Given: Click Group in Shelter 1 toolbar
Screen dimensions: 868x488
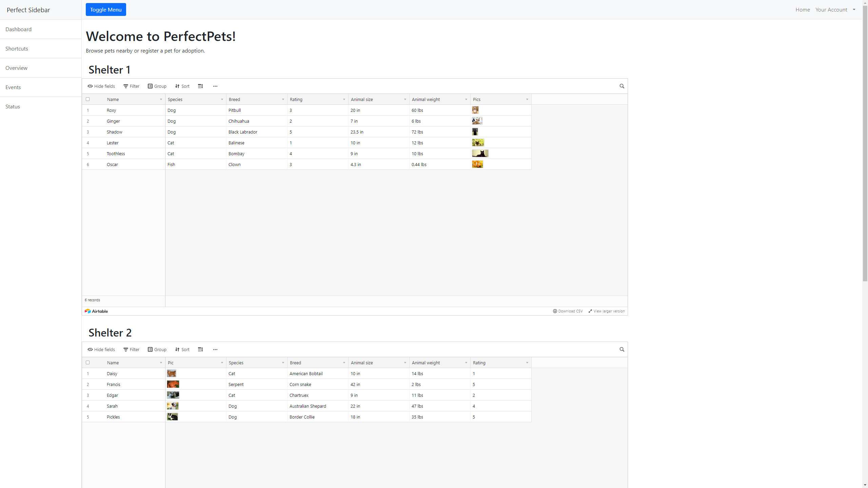Looking at the screenshot, I should tap(157, 86).
